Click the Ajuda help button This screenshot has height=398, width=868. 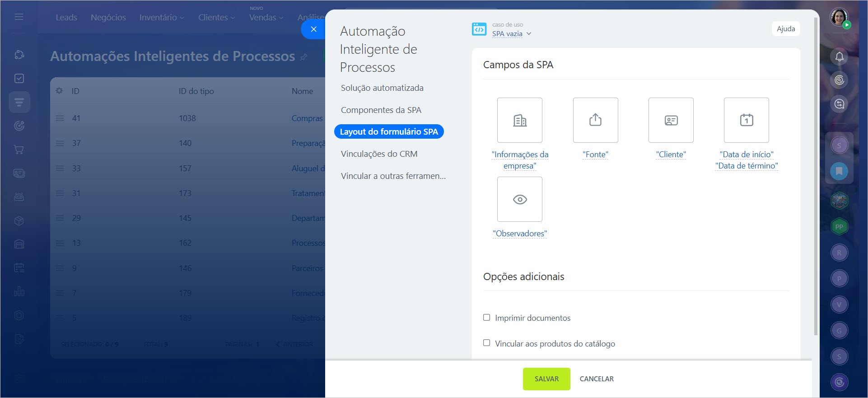pos(785,29)
